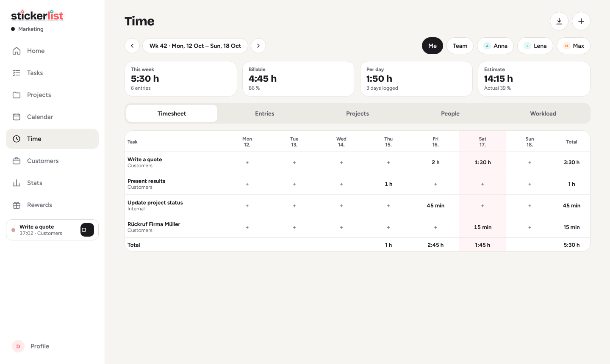This screenshot has width=610, height=364.
Task: Go to next week chevron
Action: point(258,46)
